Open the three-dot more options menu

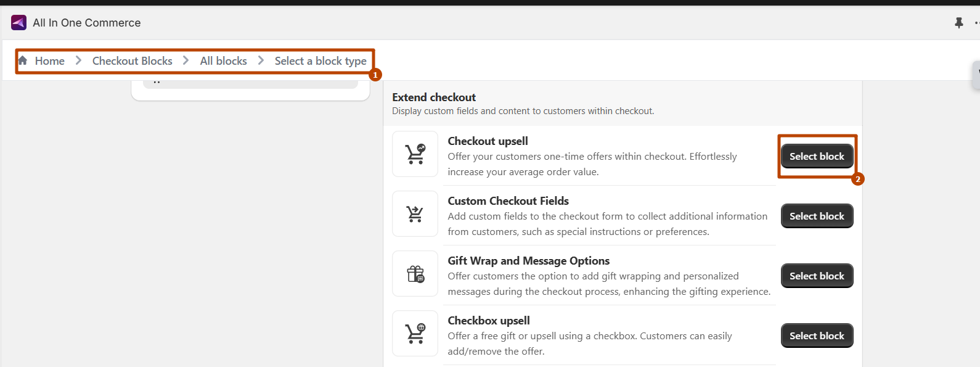[x=976, y=23]
